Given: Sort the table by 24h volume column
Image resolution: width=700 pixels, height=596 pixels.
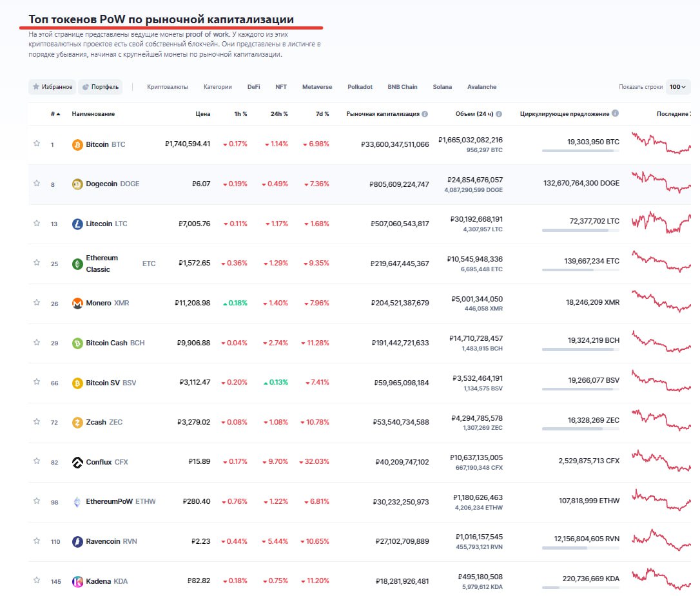Looking at the screenshot, I should point(474,114).
